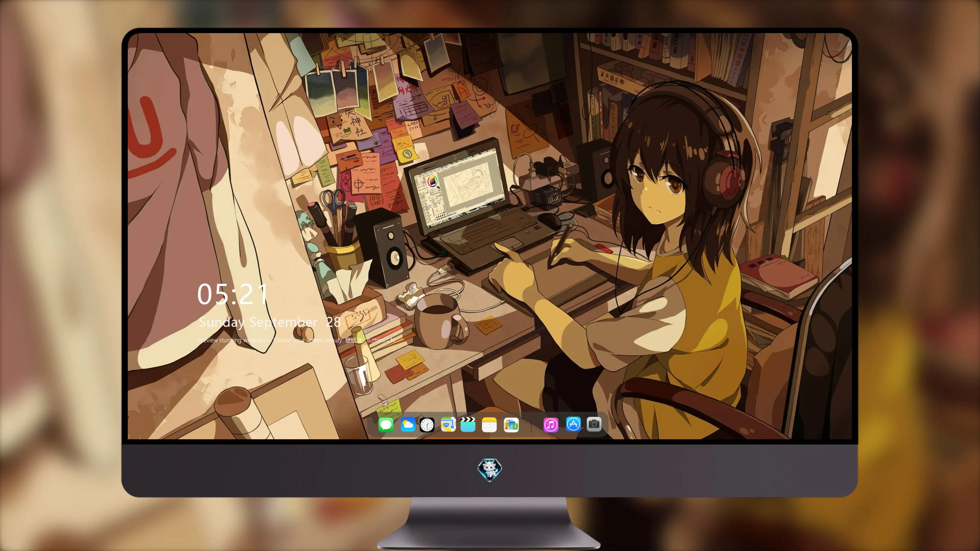This screenshot has width=980, height=551.
Task: Open the Videos clapperboard app icon
Action: pyautogui.click(x=468, y=424)
